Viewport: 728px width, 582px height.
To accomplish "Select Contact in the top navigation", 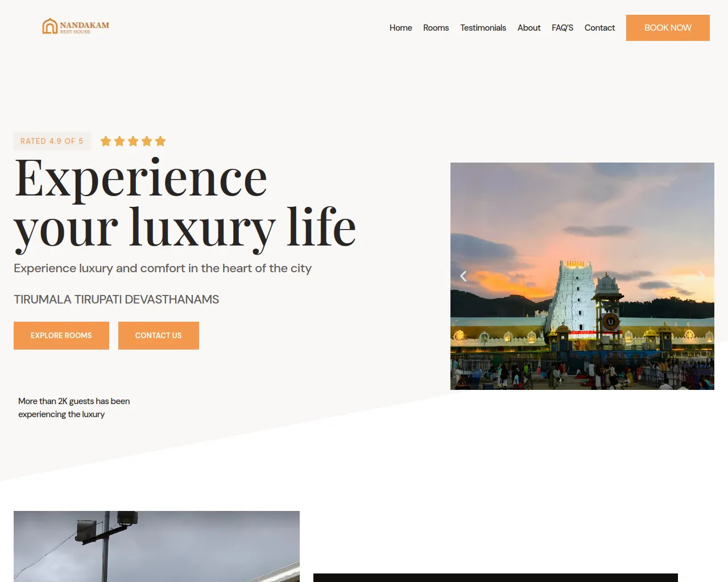I will (599, 28).
